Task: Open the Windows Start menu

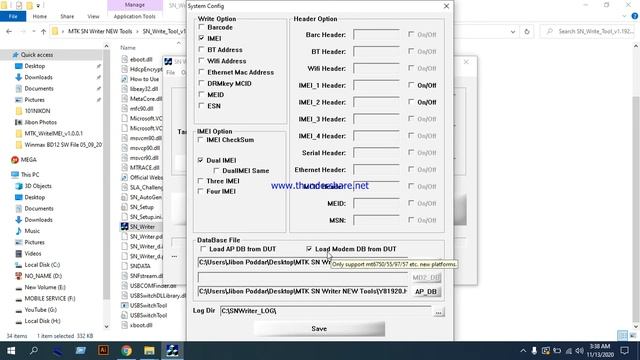Action: pos(11,351)
